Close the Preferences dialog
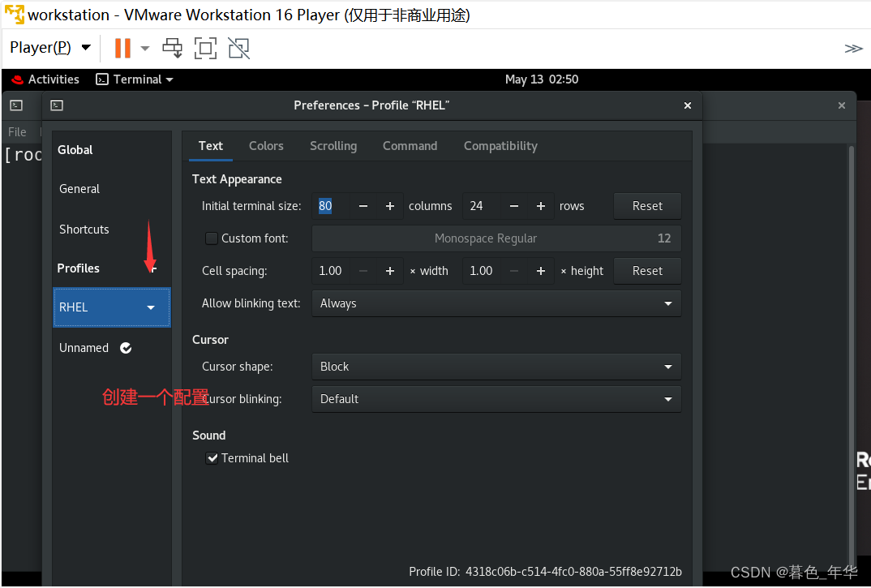 [688, 105]
